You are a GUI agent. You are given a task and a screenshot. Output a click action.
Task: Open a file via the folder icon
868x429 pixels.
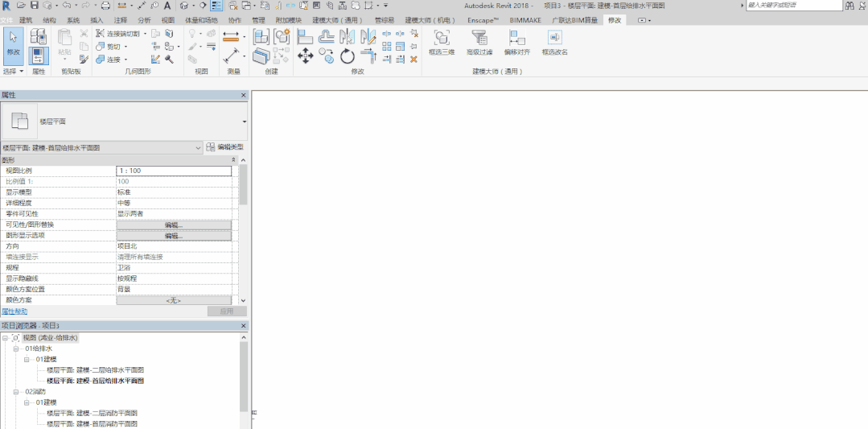[x=22, y=5]
